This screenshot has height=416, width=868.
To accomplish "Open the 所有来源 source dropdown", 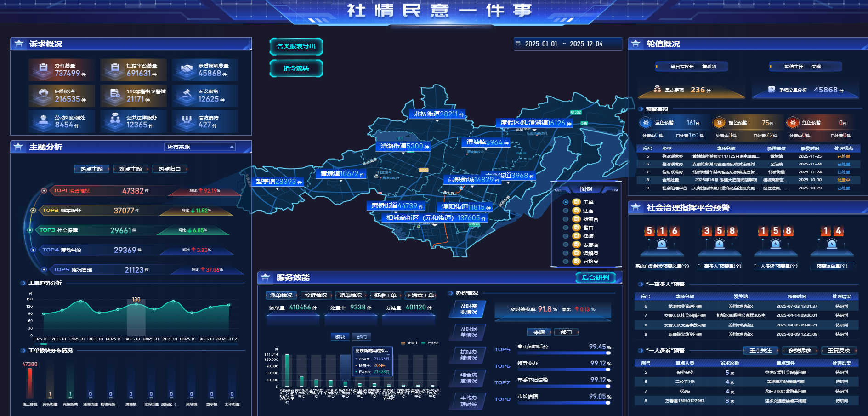I will point(200,147).
